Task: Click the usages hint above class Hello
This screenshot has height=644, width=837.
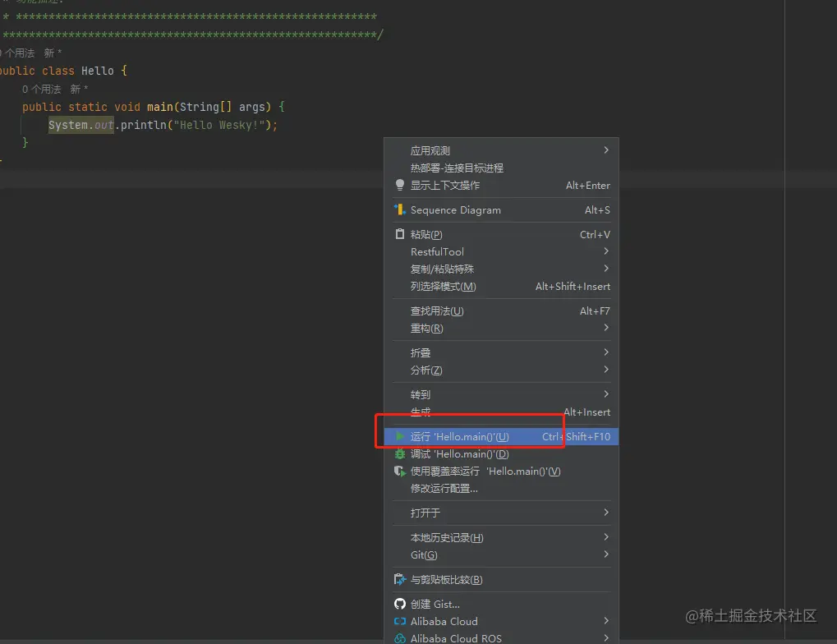Action: (x=17, y=53)
